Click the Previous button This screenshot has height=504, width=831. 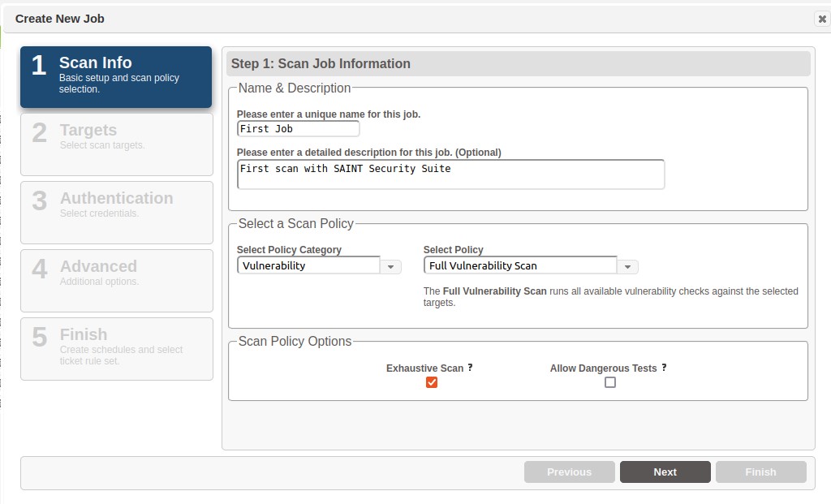569,472
